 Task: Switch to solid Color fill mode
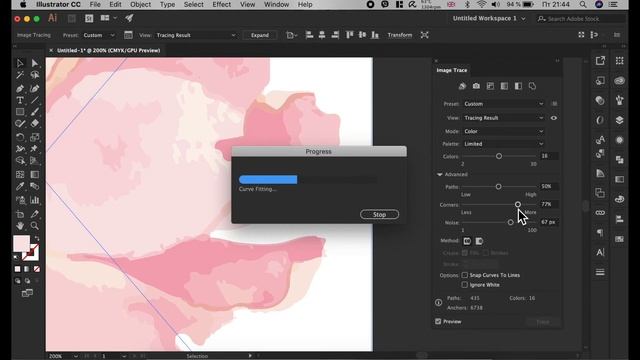[17, 269]
